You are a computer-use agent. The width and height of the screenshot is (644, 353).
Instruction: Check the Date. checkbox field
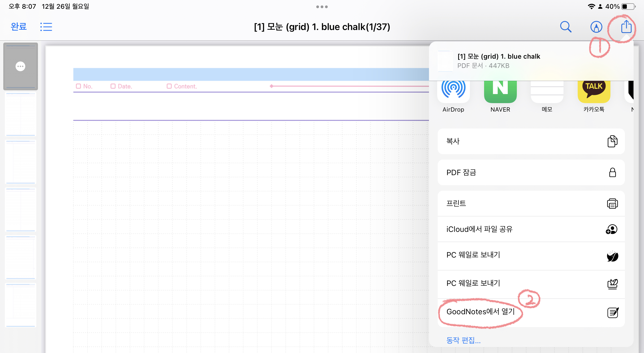(113, 86)
